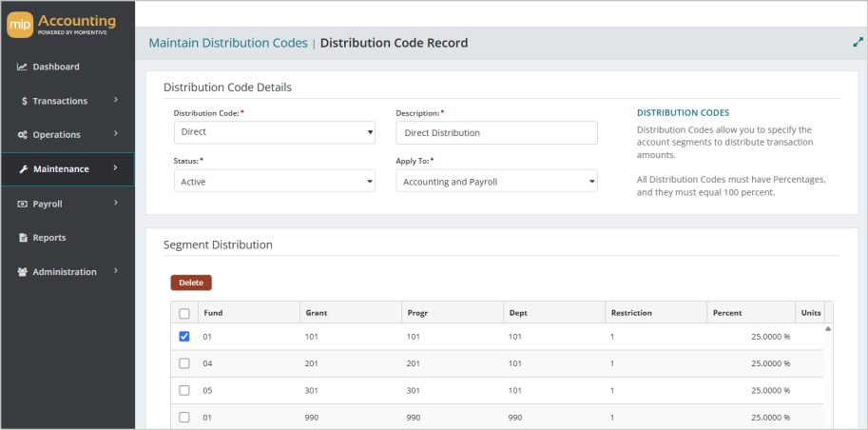Click the Maintain Distribution Codes breadcrumb link
The width and height of the screenshot is (868, 430).
tap(228, 43)
